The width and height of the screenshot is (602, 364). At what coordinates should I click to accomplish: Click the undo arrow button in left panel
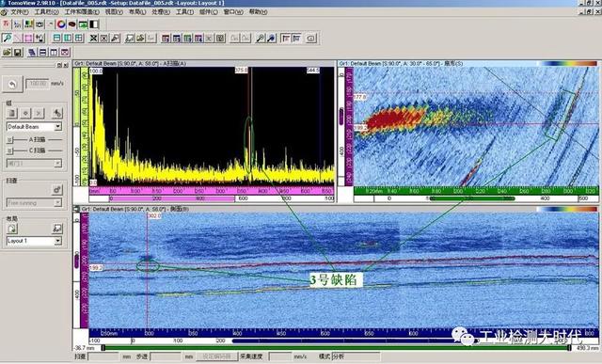point(12,84)
